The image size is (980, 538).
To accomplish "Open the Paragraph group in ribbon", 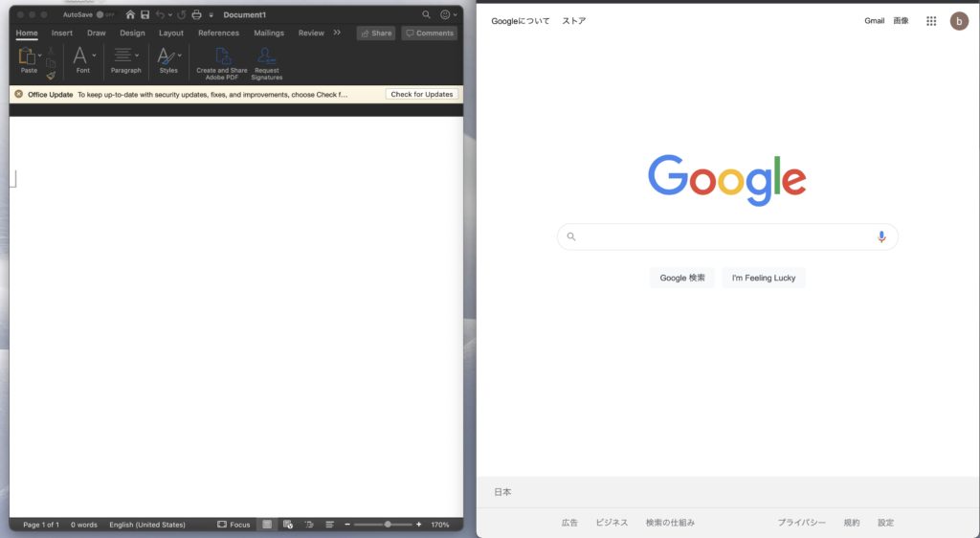I will (125, 60).
